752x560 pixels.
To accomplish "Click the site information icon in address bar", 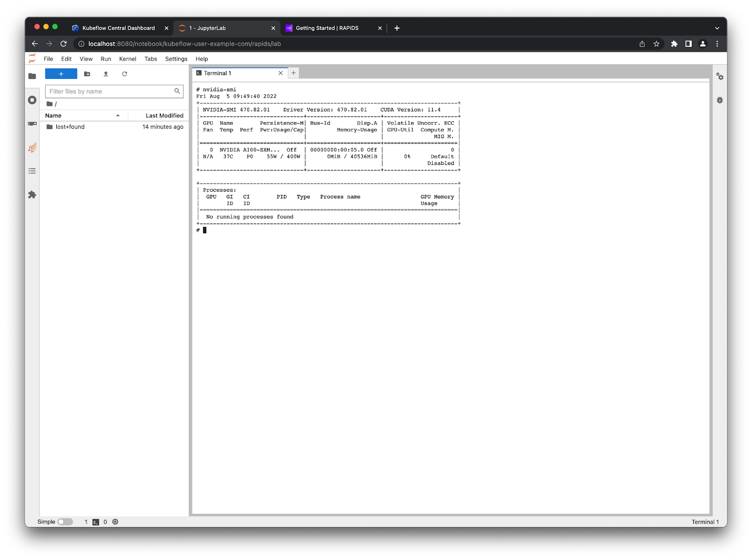I will 81,44.
